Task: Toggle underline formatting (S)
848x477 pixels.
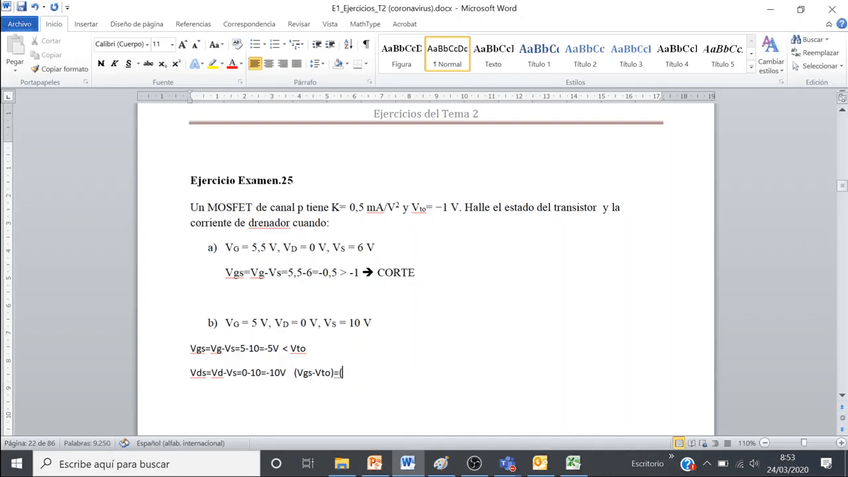Action: click(x=128, y=64)
